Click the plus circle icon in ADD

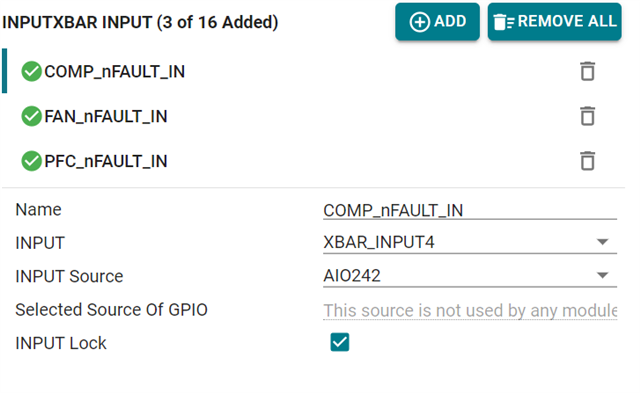coord(420,22)
